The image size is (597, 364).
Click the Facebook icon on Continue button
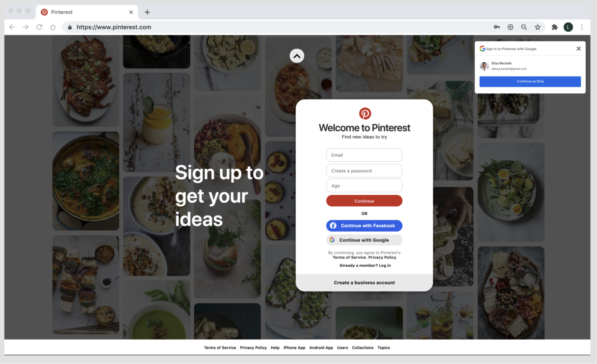tap(334, 225)
